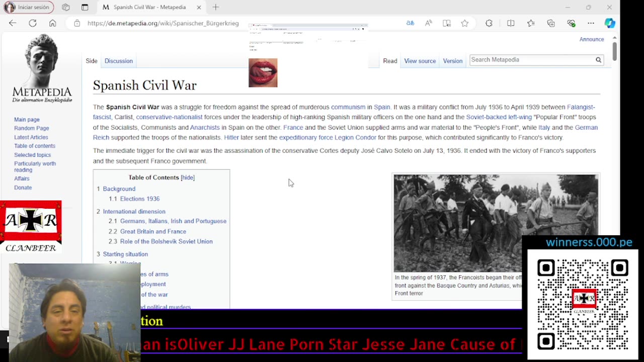This screenshot has height=362, width=644.
Task: Follow the conservative-nationalist link
Action: tap(169, 117)
